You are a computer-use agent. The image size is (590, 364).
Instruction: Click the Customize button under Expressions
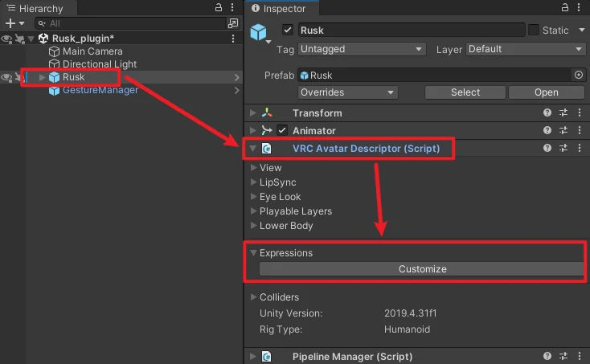pyautogui.click(x=422, y=269)
